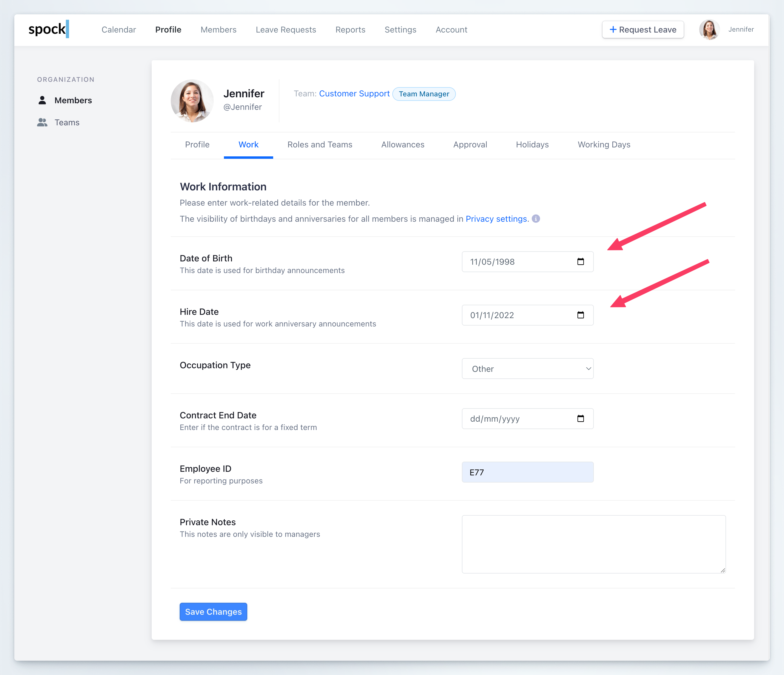The height and width of the screenshot is (675, 784).
Task: Open Reports in top navigation
Action: [x=350, y=30]
